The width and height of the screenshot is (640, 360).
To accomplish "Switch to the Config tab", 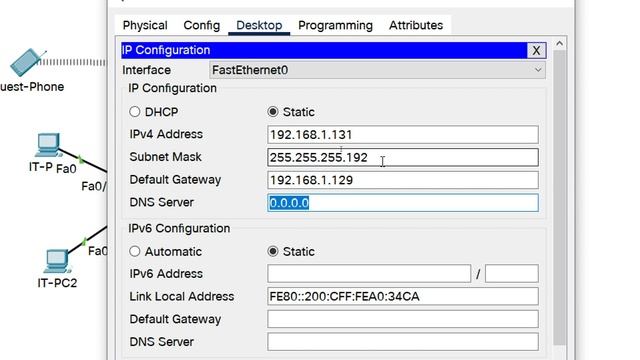I will (x=202, y=25).
